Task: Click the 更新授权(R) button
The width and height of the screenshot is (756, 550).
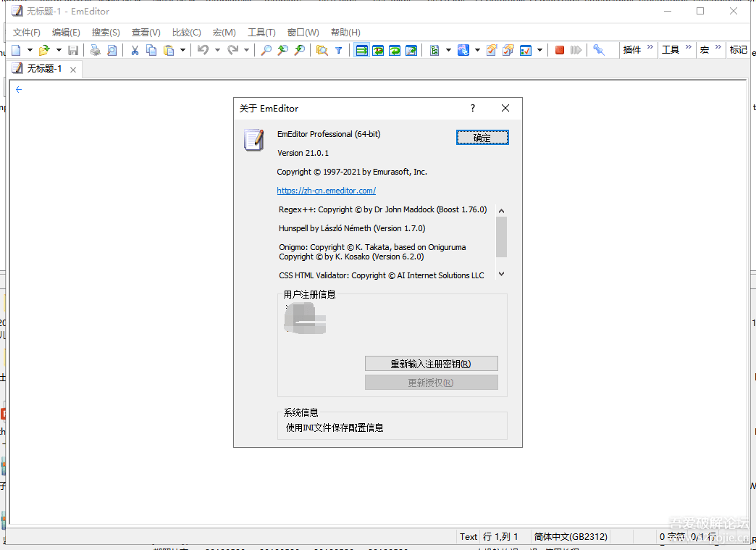Action: [x=431, y=383]
